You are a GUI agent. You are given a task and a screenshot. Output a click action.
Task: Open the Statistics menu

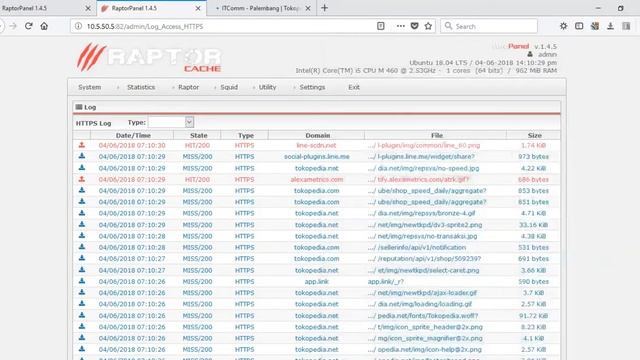(x=141, y=87)
